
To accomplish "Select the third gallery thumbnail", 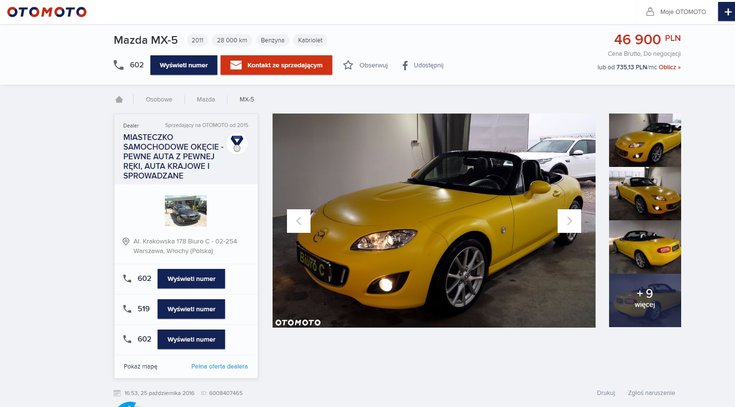I will [645, 247].
